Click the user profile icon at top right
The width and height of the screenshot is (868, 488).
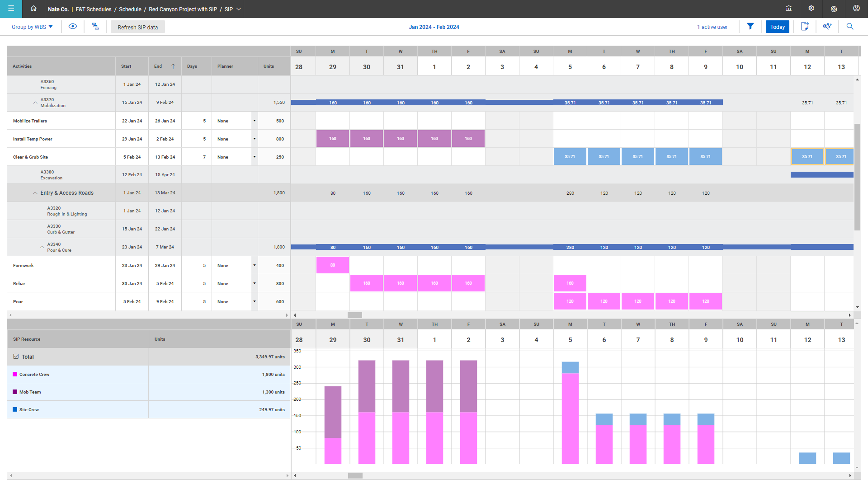tap(856, 9)
